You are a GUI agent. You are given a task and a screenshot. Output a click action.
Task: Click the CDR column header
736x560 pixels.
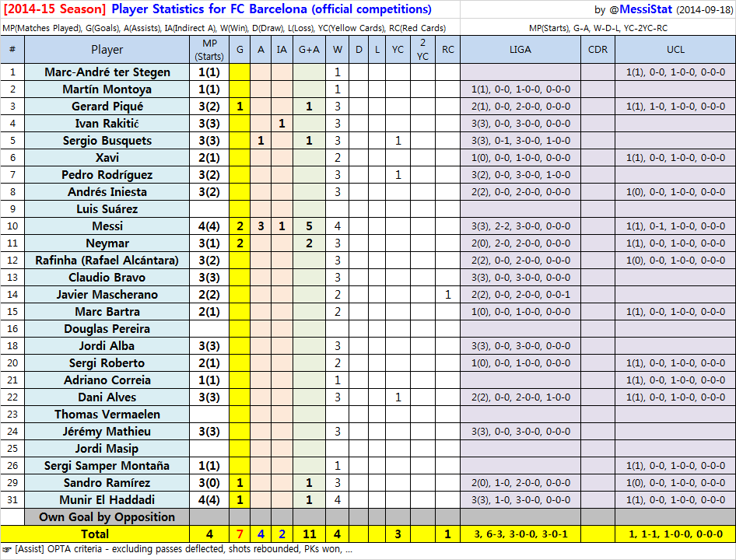click(598, 50)
